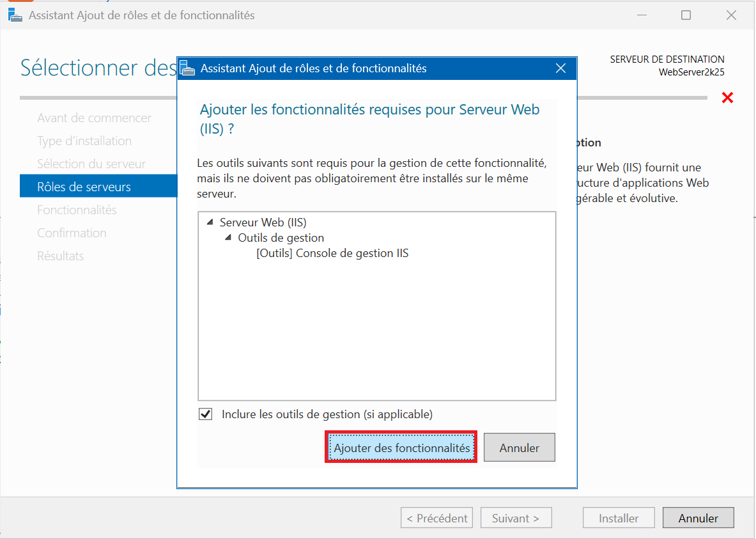Click Ajouter des fonctionnalités button
This screenshot has width=756, height=539.
(x=401, y=448)
